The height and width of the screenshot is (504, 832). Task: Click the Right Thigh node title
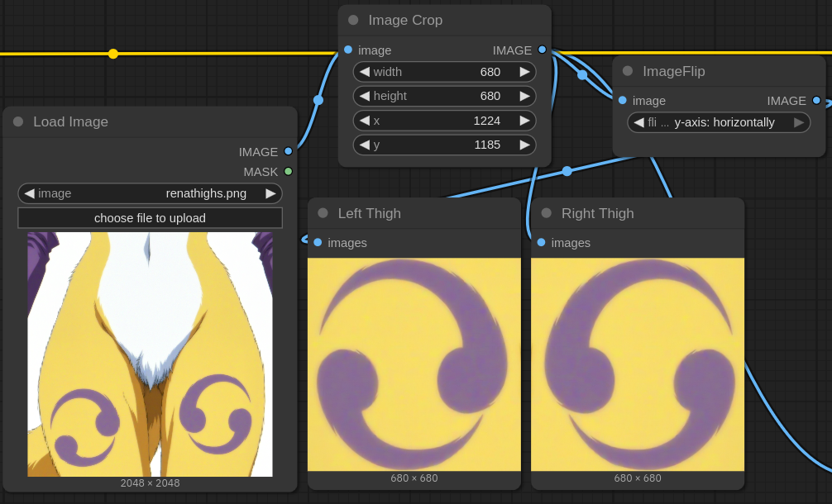tap(597, 213)
